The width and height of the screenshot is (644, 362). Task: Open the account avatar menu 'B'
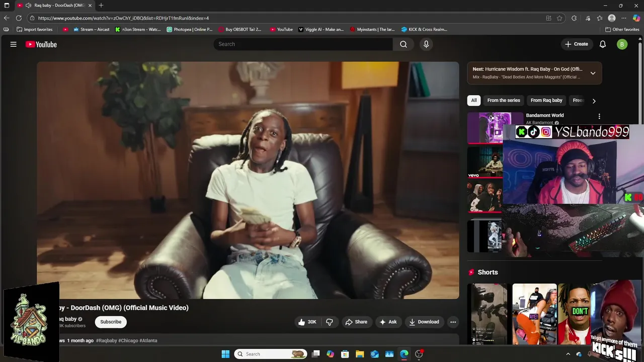pos(622,44)
